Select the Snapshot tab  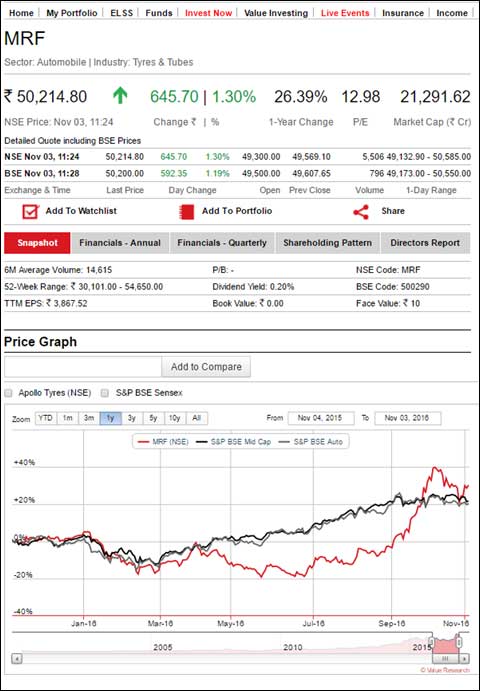tap(37, 243)
